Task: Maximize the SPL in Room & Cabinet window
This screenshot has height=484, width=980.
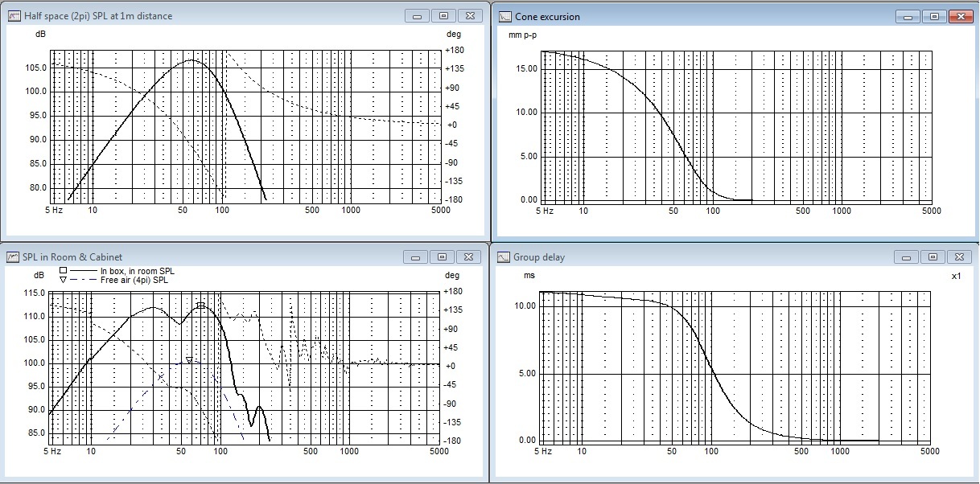Action: tap(443, 256)
